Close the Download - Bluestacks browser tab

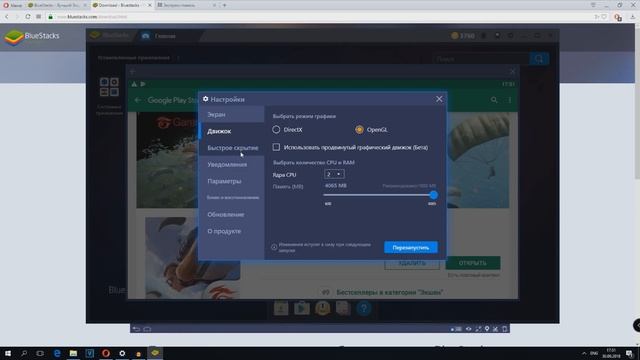149,5
